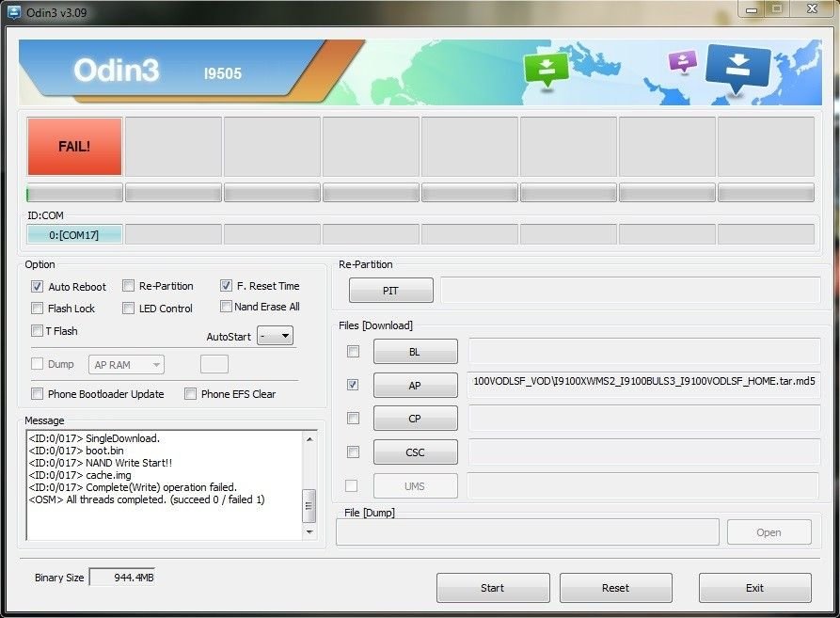Disable the Auto Reboot checkbox
The image size is (840, 618).
click(x=38, y=286)
